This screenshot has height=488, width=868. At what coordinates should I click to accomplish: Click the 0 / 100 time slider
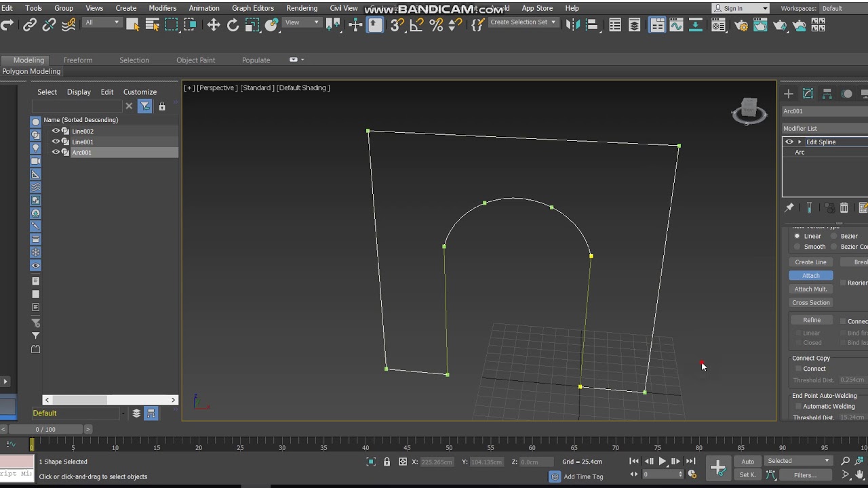pos(46,429)
